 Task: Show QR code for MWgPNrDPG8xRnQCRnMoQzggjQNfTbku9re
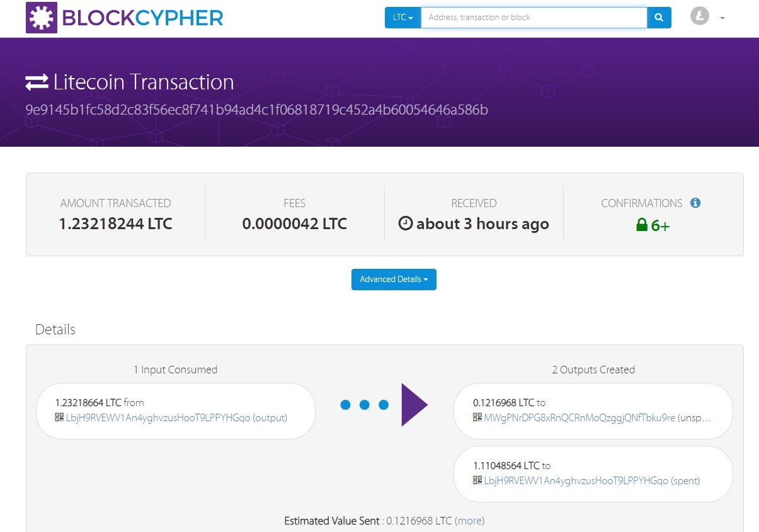(x=477, y=417)
